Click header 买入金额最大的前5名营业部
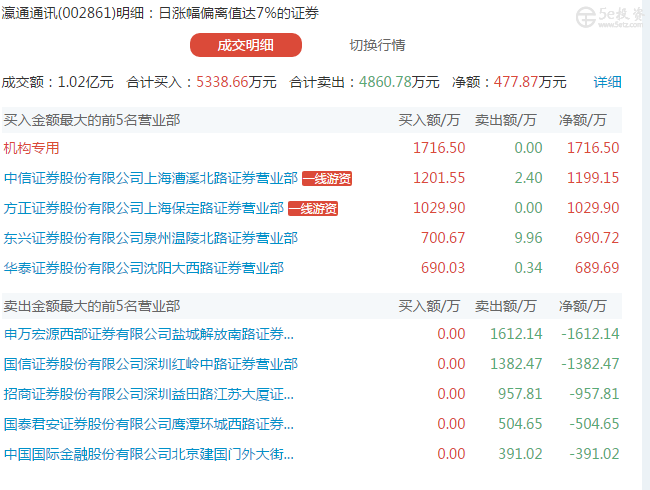The image size is (650, 490). 92,120
